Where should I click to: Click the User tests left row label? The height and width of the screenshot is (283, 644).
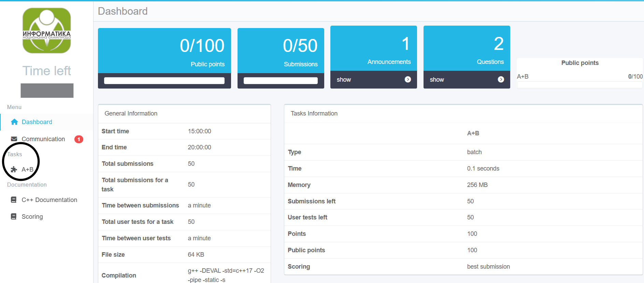[307, 217]
